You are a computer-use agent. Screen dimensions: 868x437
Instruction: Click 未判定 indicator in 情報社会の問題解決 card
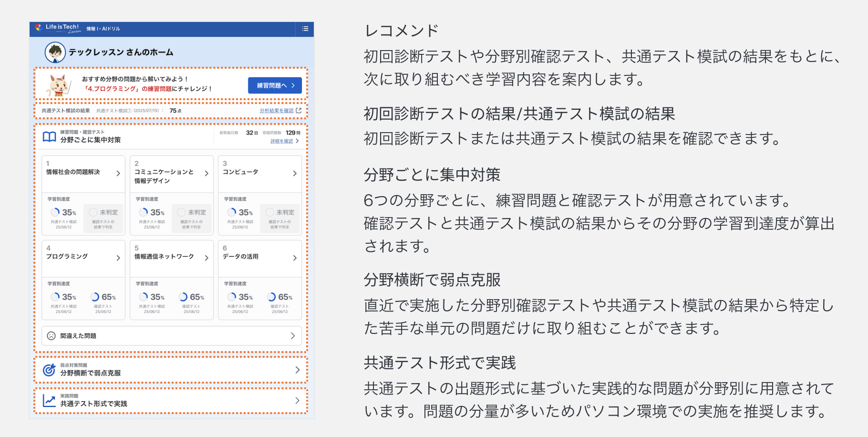pos(103,212)
